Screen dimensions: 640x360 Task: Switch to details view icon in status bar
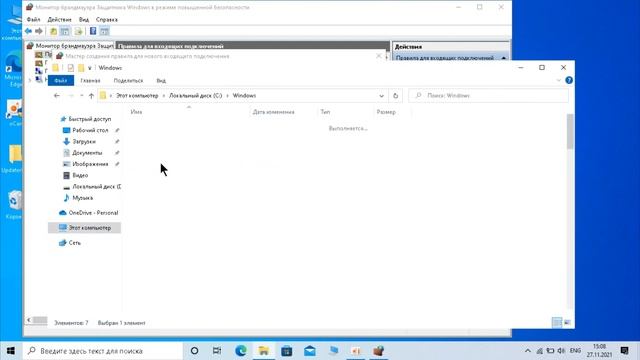[557, 322]
